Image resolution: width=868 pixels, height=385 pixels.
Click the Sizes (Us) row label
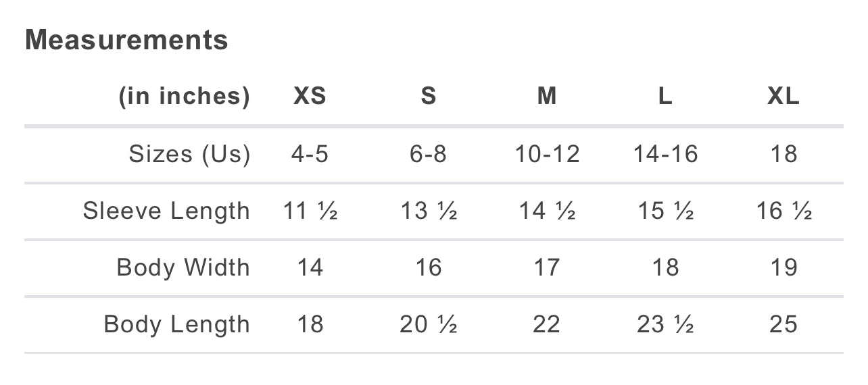click(190, 155)
